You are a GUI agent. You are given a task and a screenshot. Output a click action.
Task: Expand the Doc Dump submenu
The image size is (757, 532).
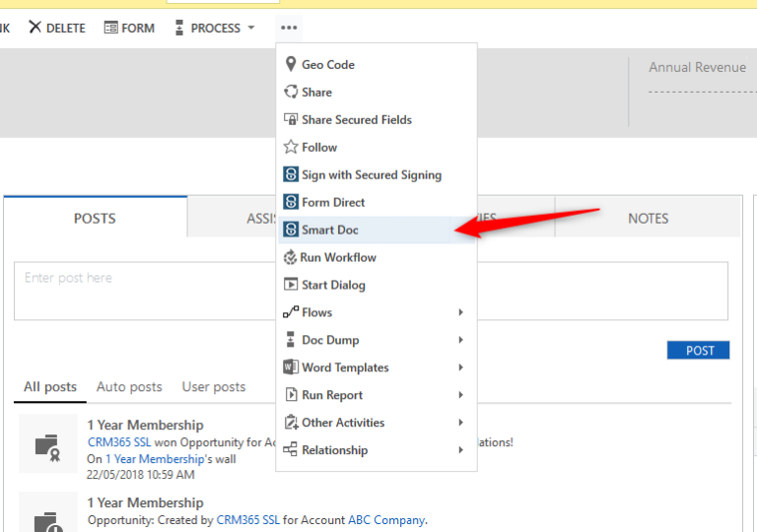pos(460,340)
